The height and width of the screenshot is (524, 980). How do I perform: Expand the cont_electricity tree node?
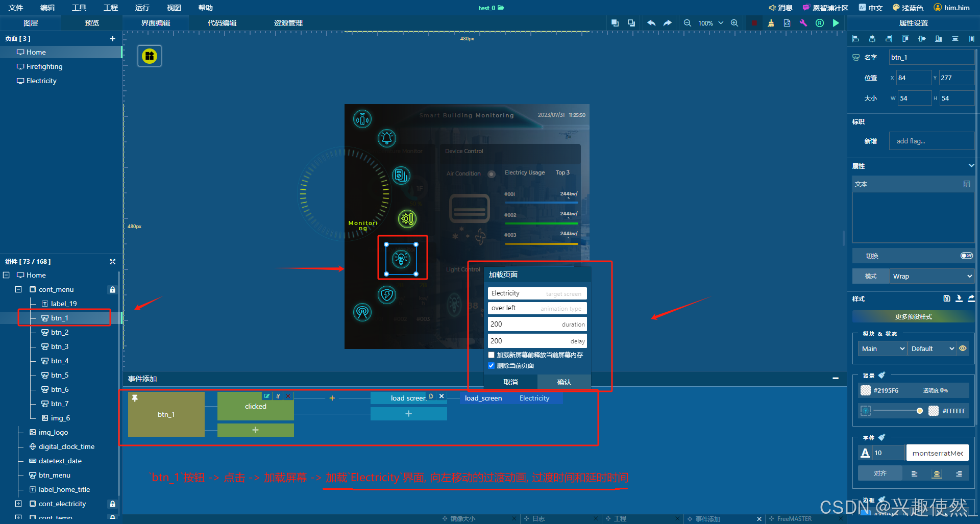coord(18,504)
